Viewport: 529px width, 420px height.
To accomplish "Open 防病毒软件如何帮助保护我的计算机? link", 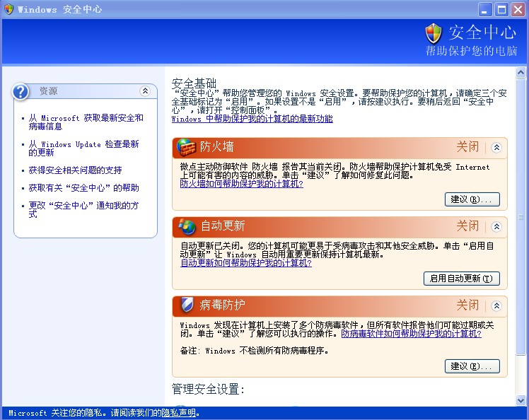I will (x=412, y=334).
